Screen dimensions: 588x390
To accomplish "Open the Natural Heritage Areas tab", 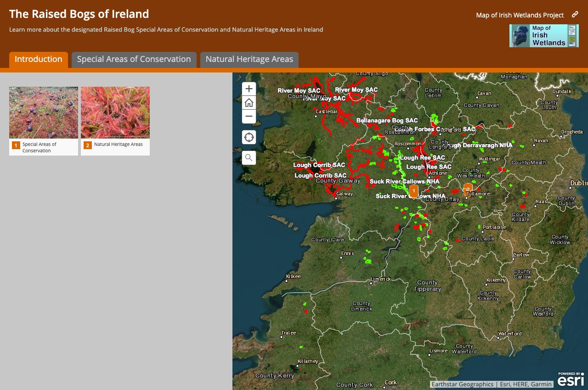I will pyautogui.click(x=249, y=60).
